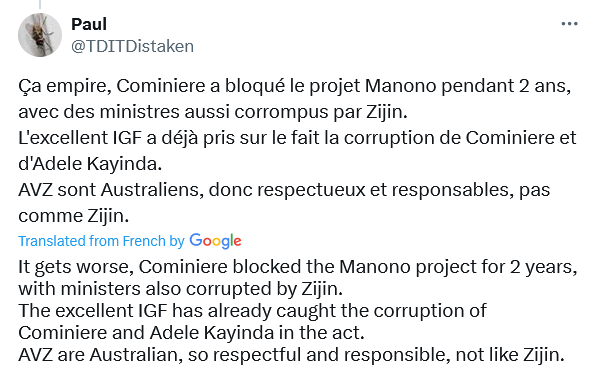Click line 'avec des ministres aussi corrompus'
Image resolution: width=598 pixels, height=382 pixels.
[213, 112]
